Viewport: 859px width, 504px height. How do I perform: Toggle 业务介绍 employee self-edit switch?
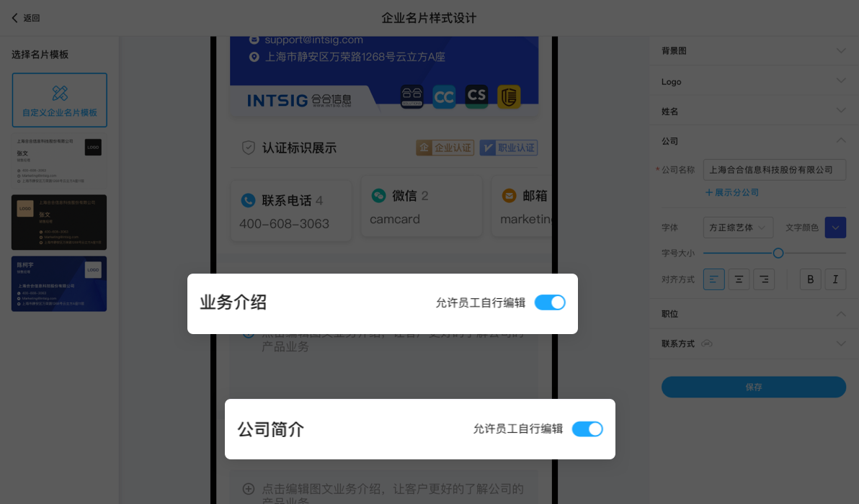click(x=550, y=302)
